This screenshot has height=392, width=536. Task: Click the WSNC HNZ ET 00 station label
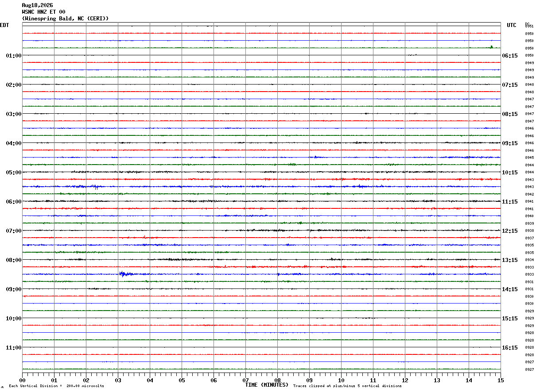click(x=43, y=12)
